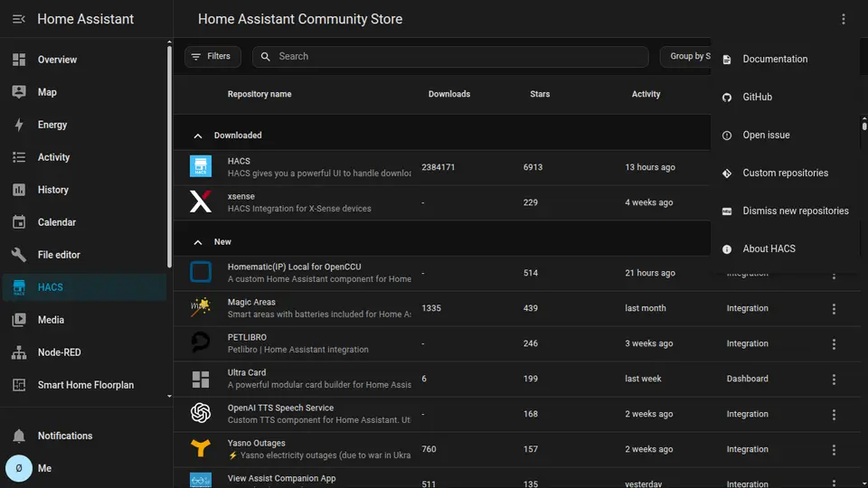Open the Notifications bell icon

coord(19,436)
